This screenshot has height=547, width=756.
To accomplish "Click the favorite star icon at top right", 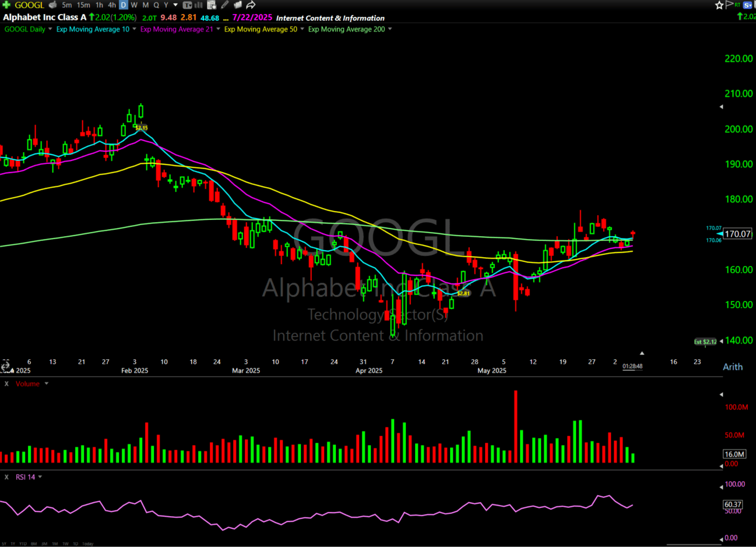I will (719, 5).
